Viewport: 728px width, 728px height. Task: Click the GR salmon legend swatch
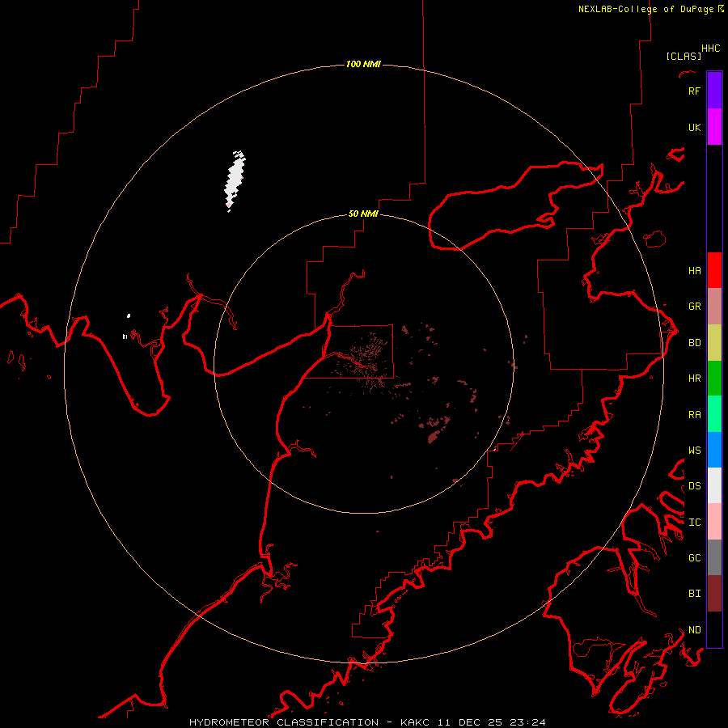pos(714,307)
